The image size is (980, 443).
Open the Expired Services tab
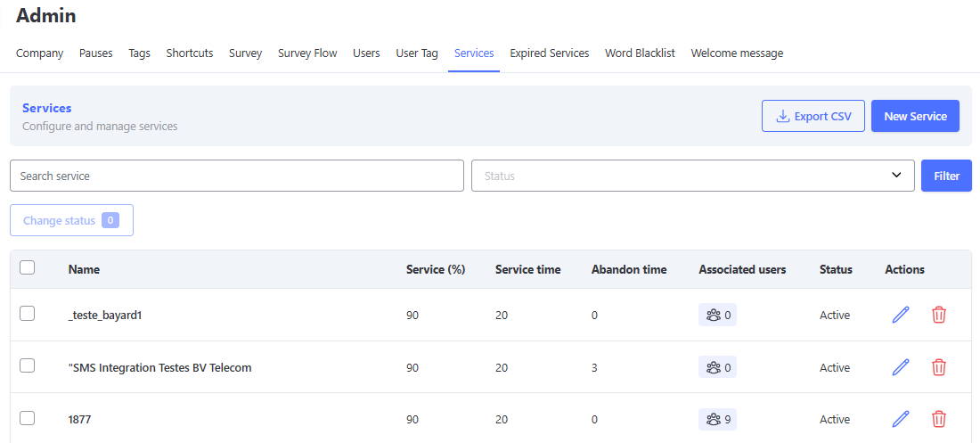coord(550,53)
